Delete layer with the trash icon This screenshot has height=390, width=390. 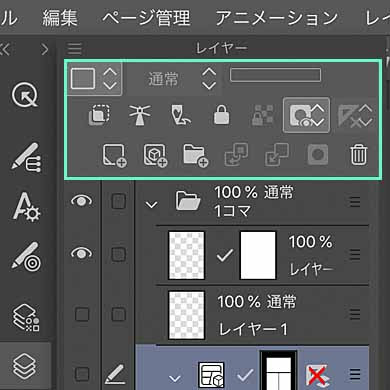tap(359, 155)
